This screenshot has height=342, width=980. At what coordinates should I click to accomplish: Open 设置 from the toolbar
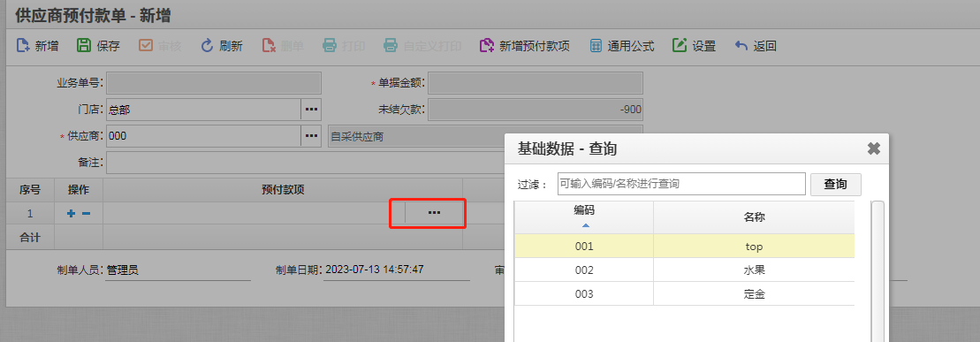694,46
